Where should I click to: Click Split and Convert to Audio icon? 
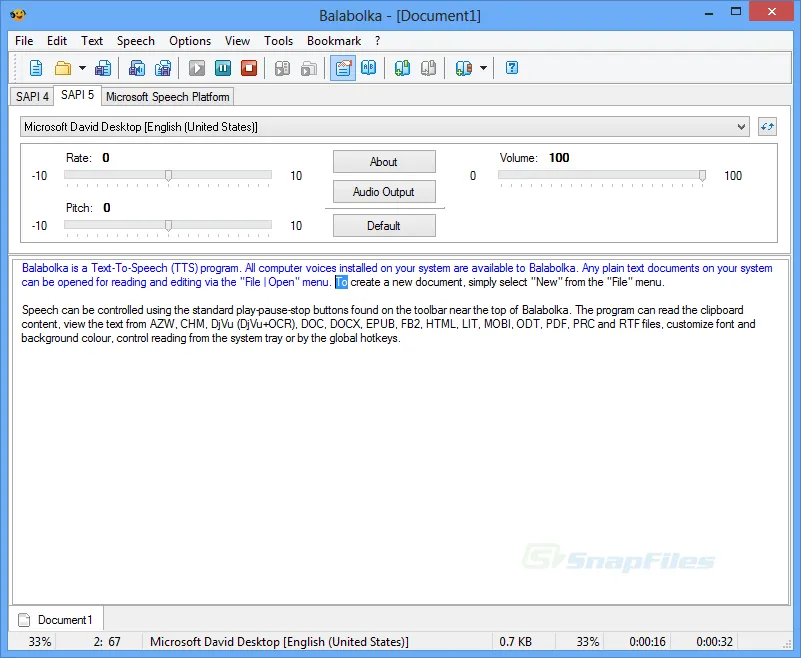pyautogui.click(x=162, y=68)
